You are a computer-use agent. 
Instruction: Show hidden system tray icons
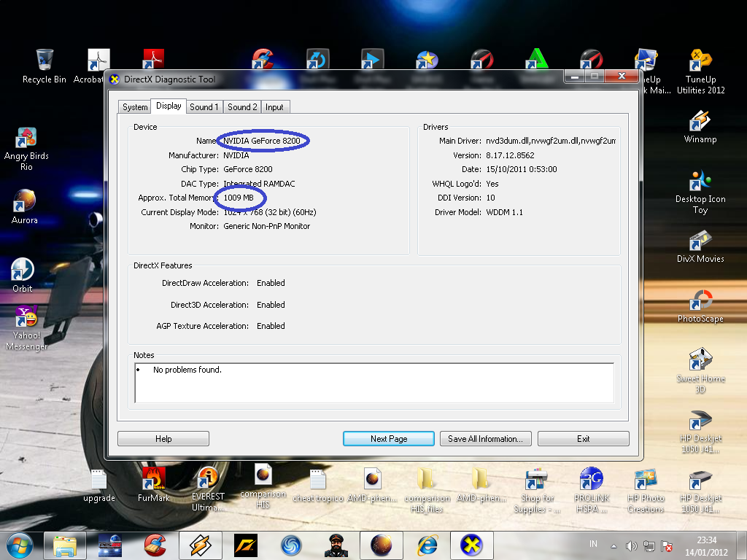pyautogui.click(x=614, y=546)
